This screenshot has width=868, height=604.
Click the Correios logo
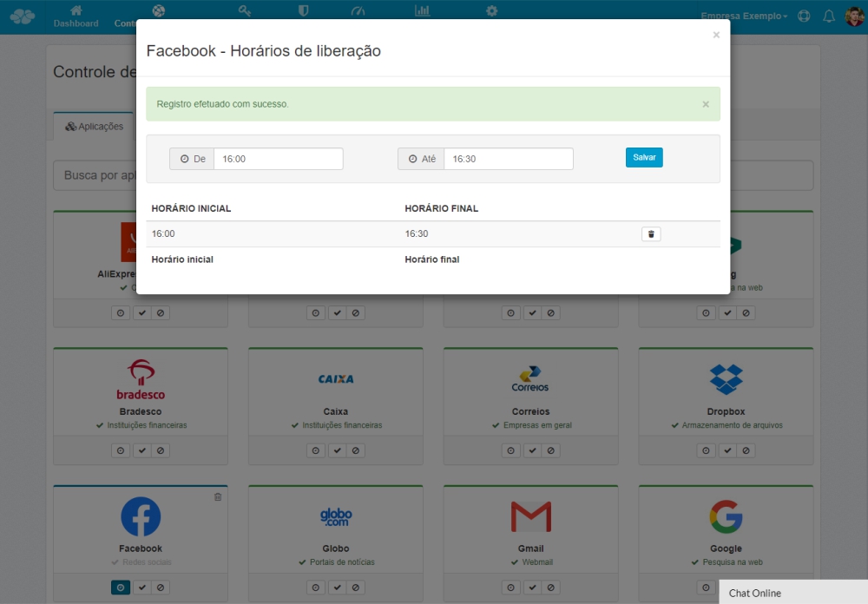click(x=530, y=379)
